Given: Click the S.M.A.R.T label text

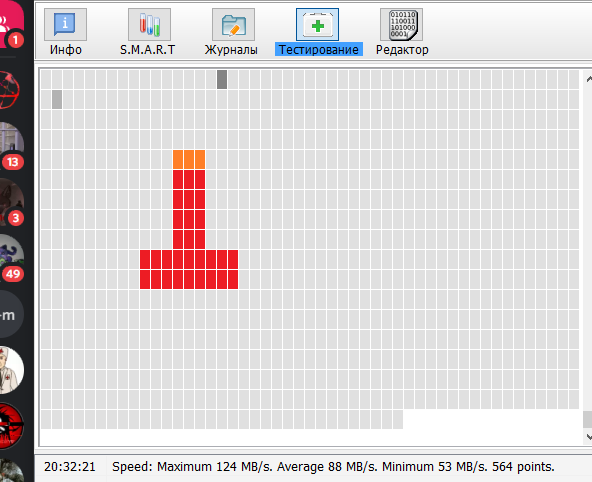Looking at the screenshot, I should pos(148,50).
